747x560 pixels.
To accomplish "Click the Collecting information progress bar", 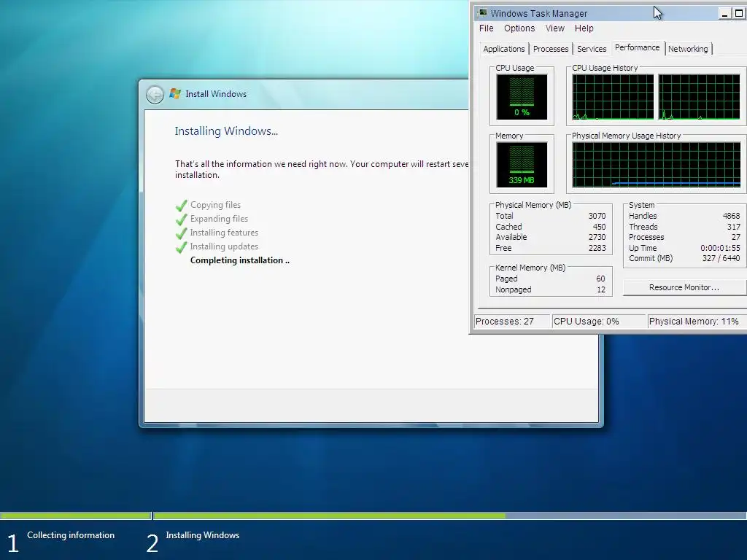I will pyautogui.click(x=76, y=516).
